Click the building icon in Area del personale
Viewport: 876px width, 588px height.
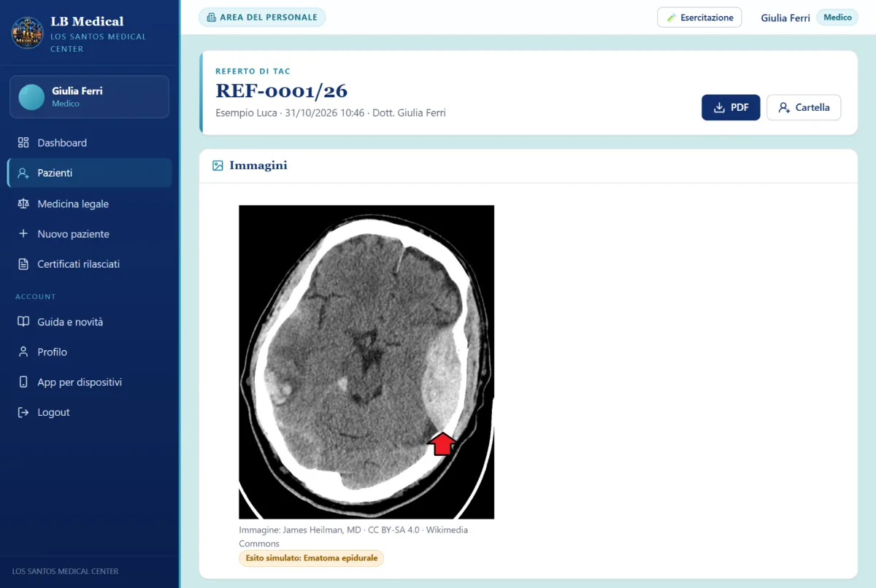[x=211, y=18]
